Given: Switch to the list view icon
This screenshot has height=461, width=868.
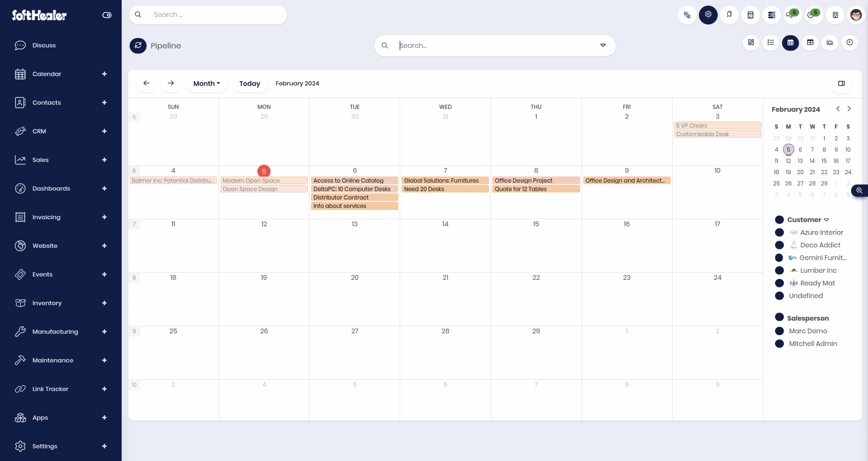Looking at the screenshot, I should point(771,43).
